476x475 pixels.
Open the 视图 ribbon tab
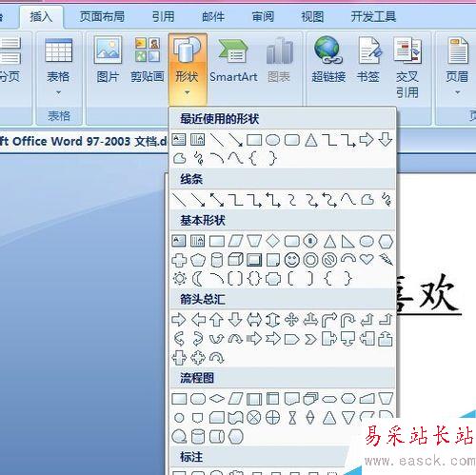coord(312,17)
